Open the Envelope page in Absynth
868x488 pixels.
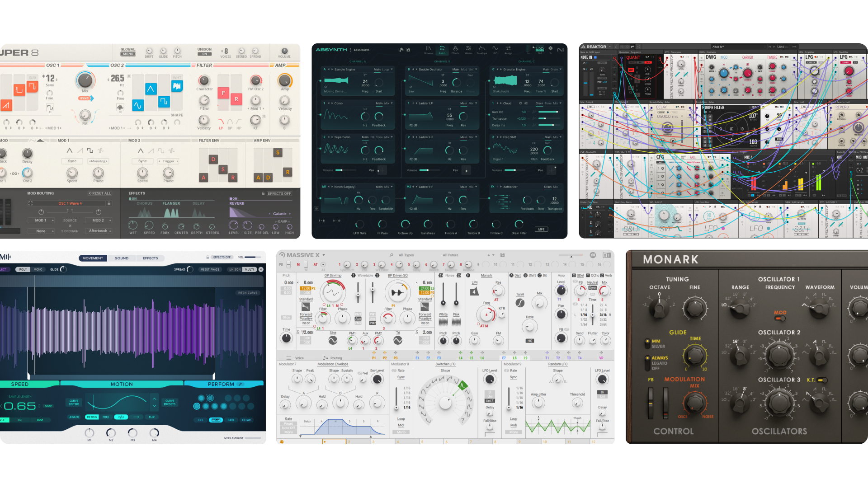(x=482, y=50)
